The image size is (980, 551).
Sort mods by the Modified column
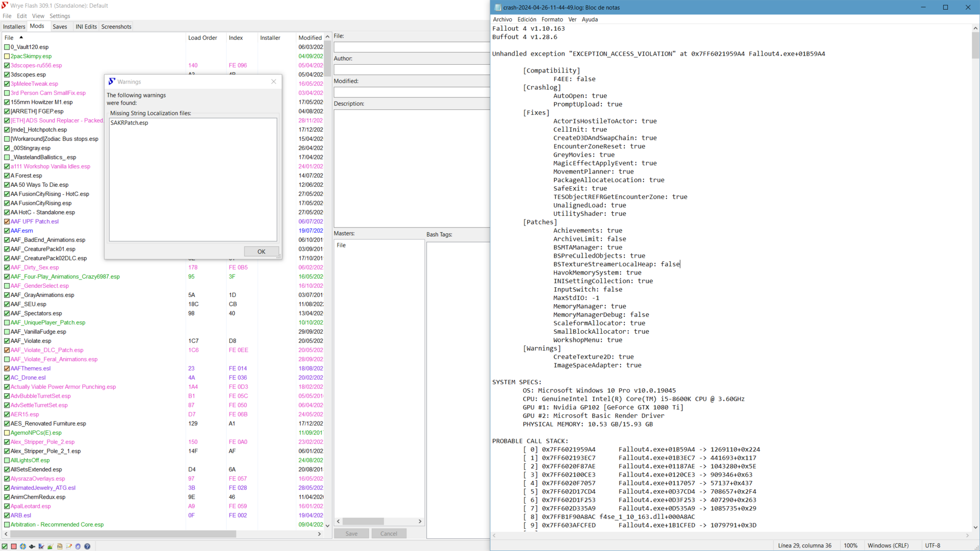[x=310, y=38]
